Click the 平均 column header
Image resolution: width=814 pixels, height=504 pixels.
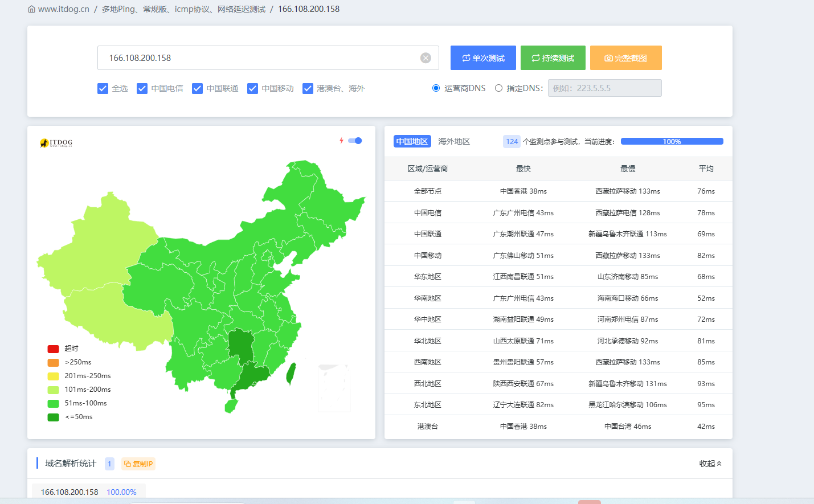click(x=706, y=169)
